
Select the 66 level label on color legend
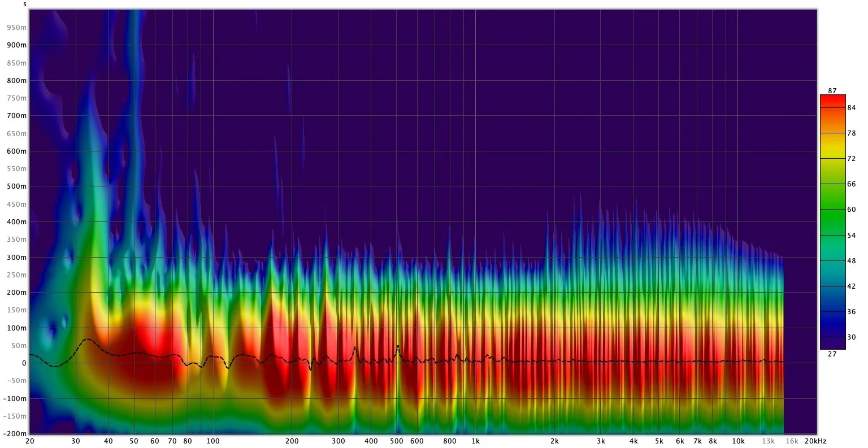852,184
